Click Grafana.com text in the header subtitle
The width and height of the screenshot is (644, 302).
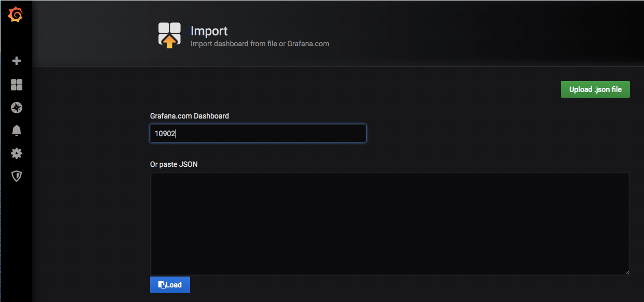tap(308, 44)
